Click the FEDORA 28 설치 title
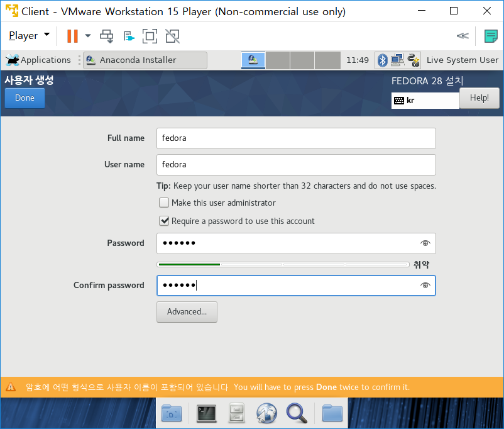 coord(427,81)
